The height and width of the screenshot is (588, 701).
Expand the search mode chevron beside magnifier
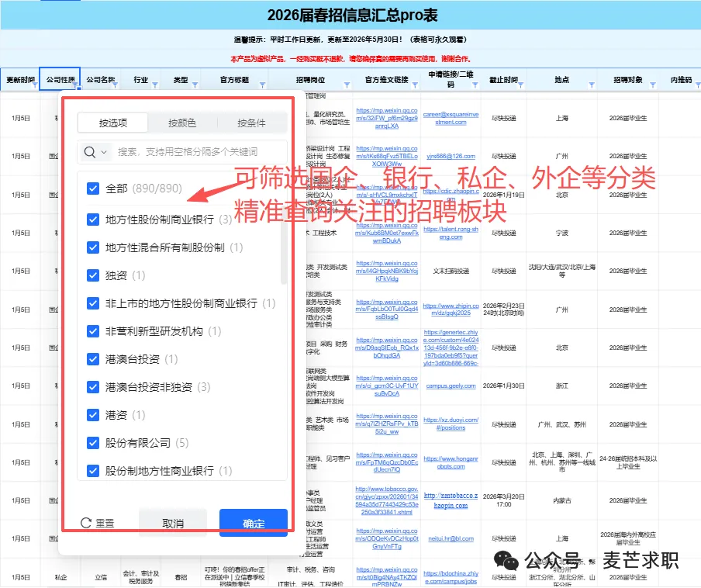[x=104, y=152]
